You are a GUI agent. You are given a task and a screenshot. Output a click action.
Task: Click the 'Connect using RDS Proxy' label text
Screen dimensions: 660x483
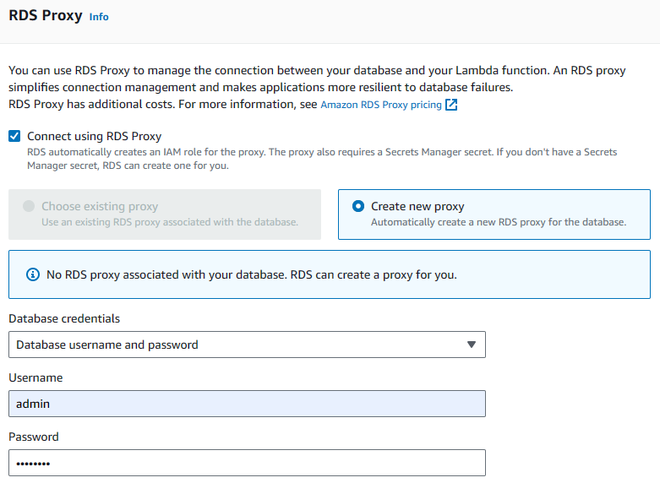coord(94,136)
